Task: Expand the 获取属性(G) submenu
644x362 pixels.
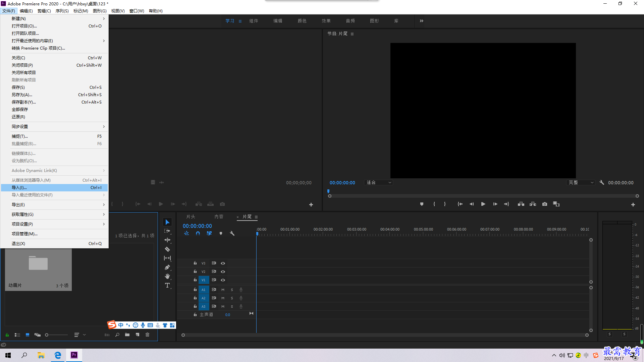Action: tap(54, 215)
